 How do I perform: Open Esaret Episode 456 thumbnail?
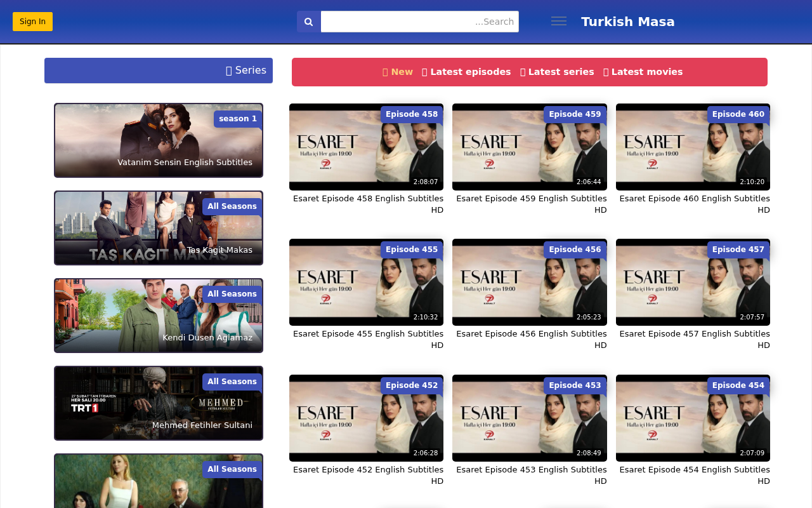coord(530,282)
